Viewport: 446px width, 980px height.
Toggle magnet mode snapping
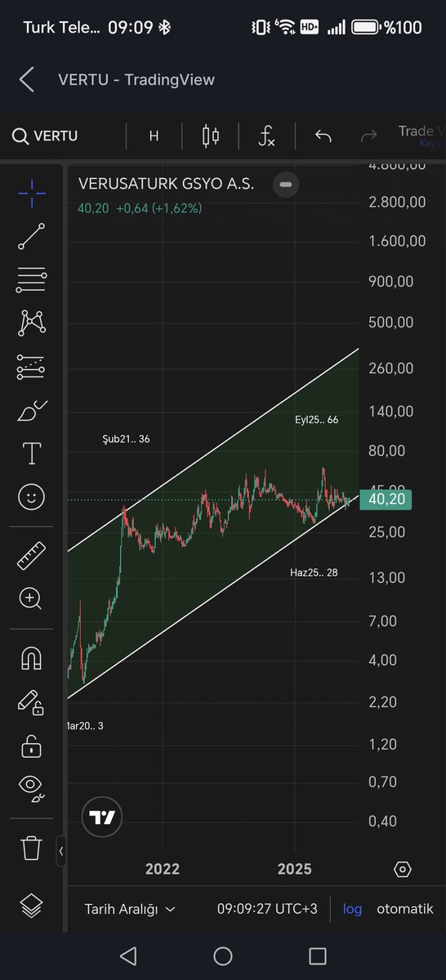tap(32, 658)
